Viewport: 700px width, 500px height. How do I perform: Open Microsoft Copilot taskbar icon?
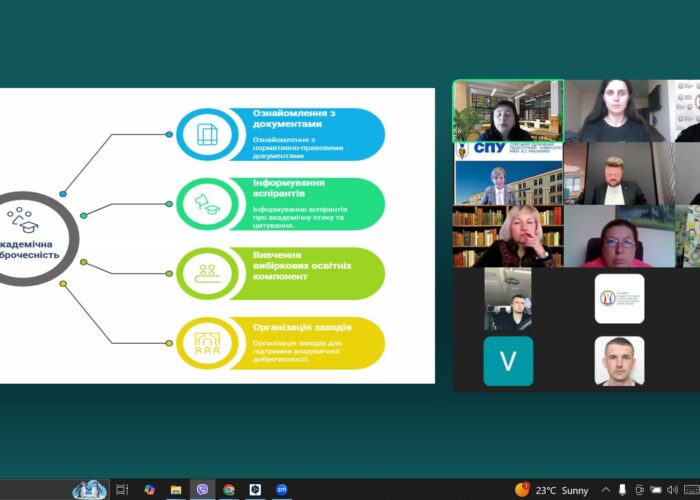[149, 489]
